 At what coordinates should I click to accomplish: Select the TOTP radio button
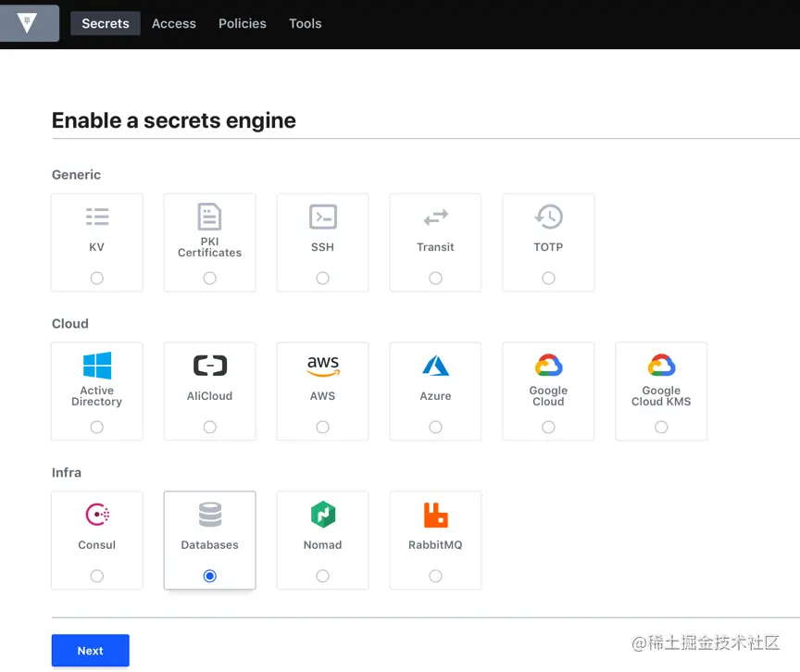(x=548, y=278)
